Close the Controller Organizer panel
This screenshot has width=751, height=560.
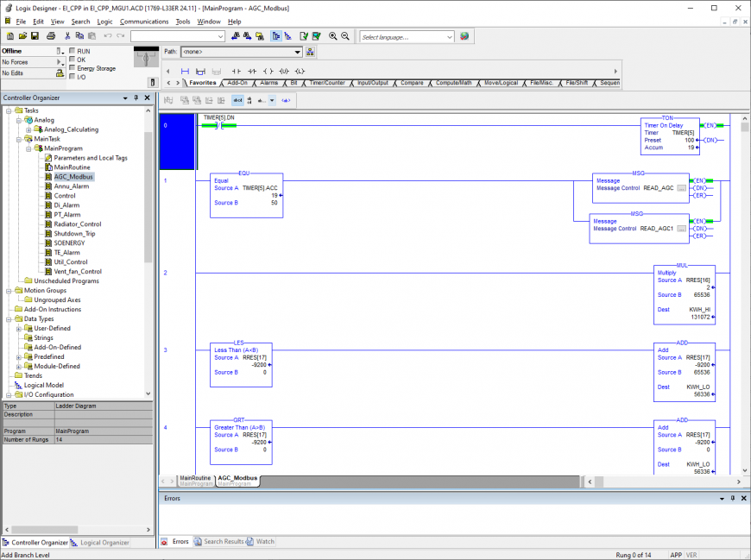pyautogui.click(x=147, y=98)
